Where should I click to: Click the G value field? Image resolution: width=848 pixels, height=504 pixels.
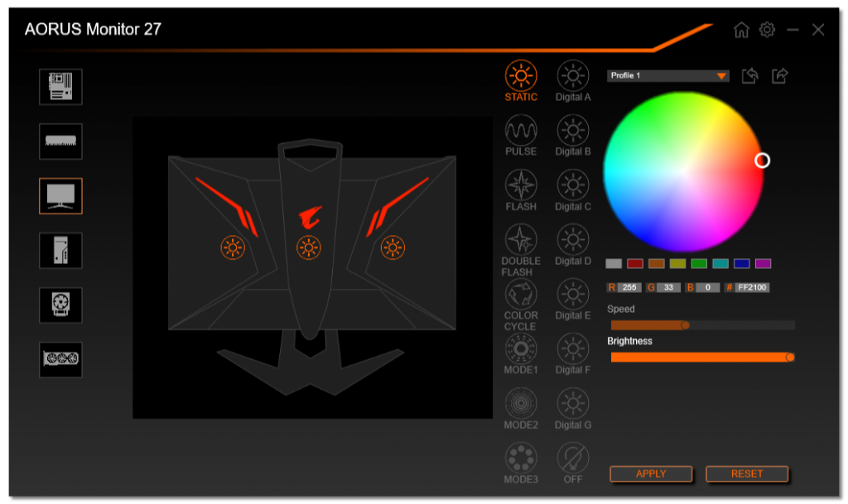point(668,287)
